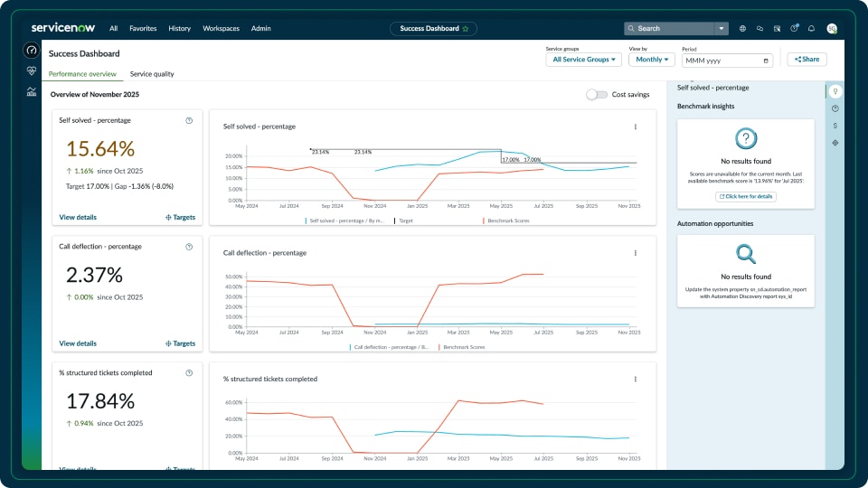This screenshot has height=488, width=868.
Task: Open the globe language selector icon
Action: click(x=742, y=29)
